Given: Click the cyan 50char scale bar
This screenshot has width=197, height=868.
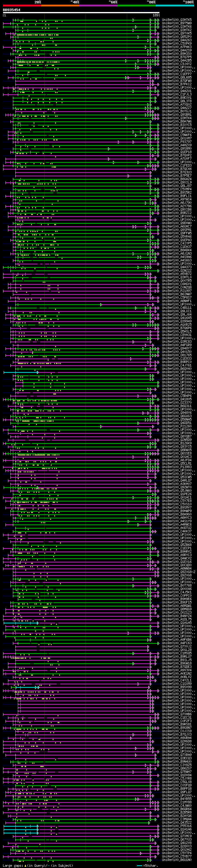Looking at the screenshot, I should click(139, 866).
